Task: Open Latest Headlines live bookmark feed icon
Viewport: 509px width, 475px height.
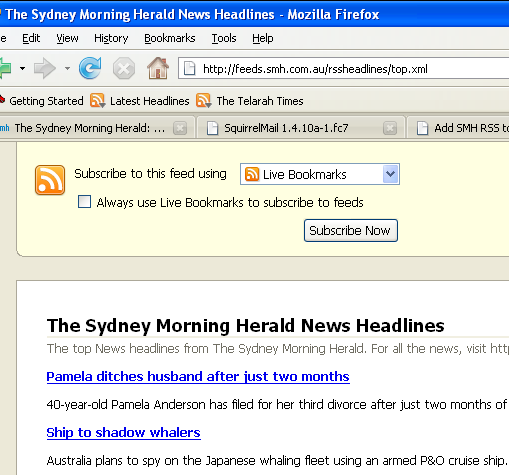Action: (x=98, y=101)
